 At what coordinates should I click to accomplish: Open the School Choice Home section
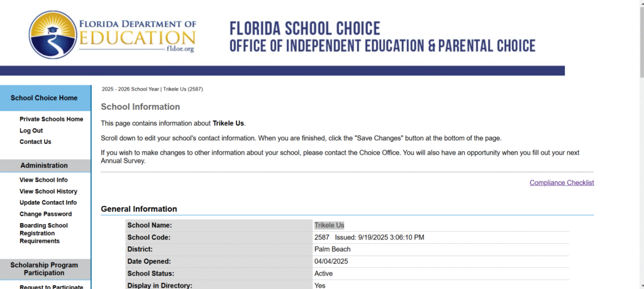coord(44,98)
